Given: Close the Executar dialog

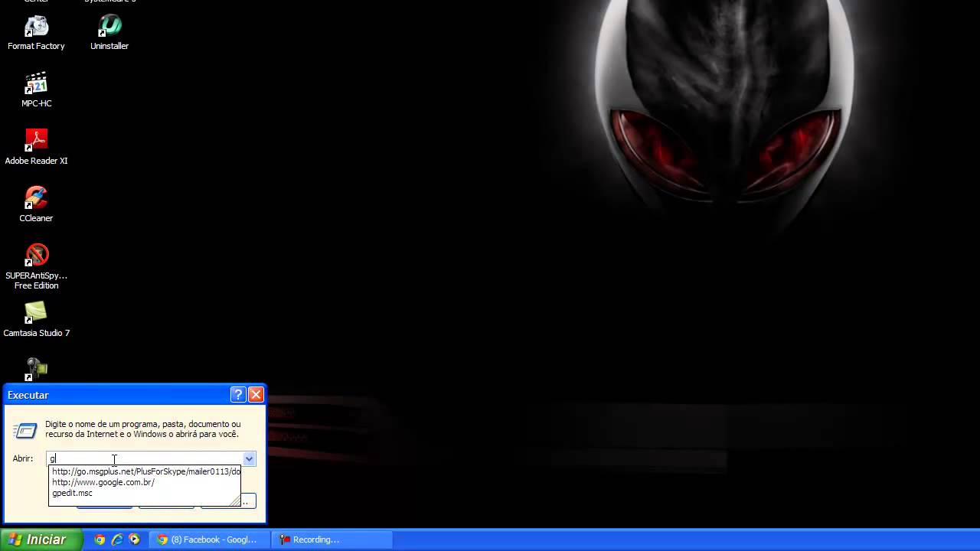Looking at the screenshot, I should coord(256,395).
